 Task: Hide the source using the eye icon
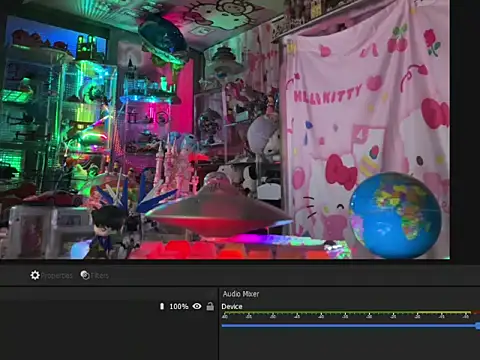(197, 306)
